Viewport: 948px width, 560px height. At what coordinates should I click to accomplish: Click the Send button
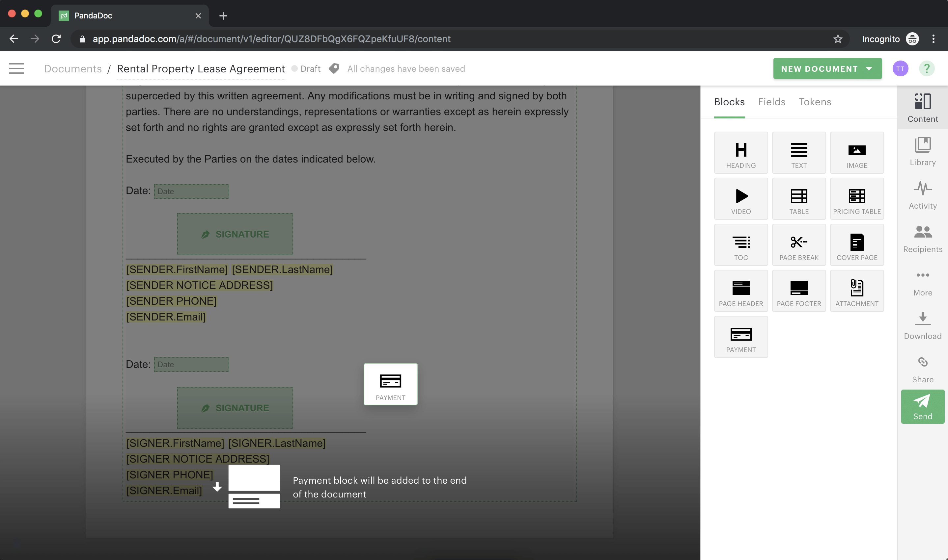point(922,406)
